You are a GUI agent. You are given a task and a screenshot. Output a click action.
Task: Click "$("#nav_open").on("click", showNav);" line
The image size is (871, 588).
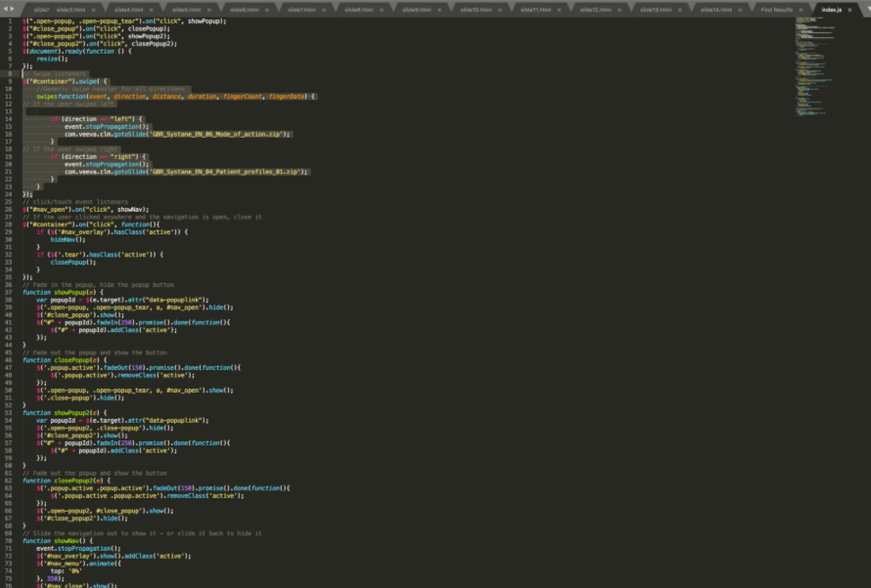coord(85,209)
